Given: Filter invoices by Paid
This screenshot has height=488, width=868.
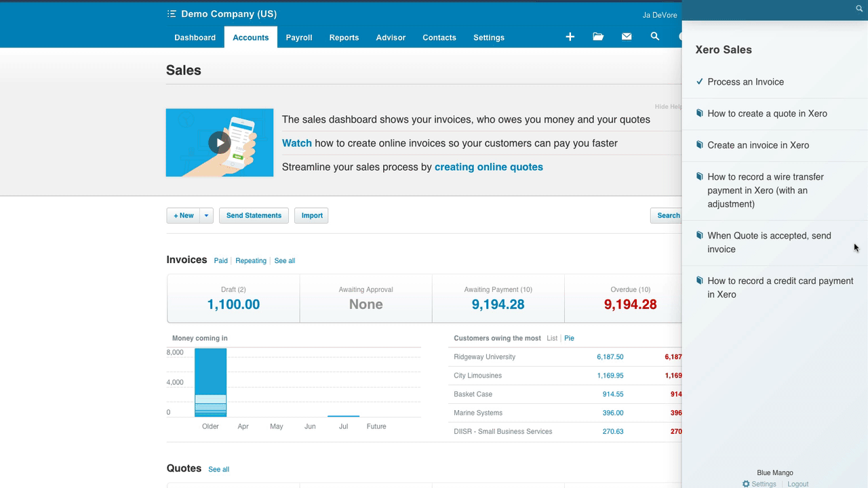Looking at the screenshot, I should pos(220,260).
